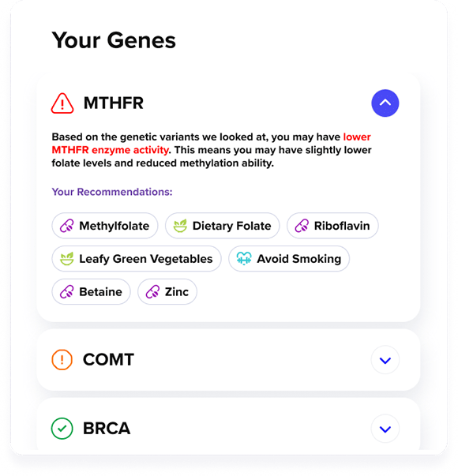Choose the Leafy Green Vegetables chip
Image resolution: width=458 pixels, height=476 pixels.
coord(137,259)
